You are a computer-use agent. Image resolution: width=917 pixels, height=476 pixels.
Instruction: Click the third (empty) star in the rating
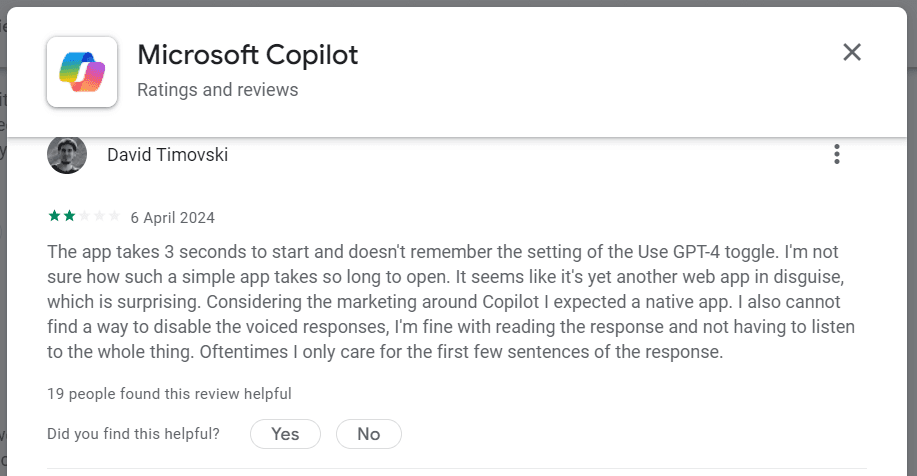[84, 216]
